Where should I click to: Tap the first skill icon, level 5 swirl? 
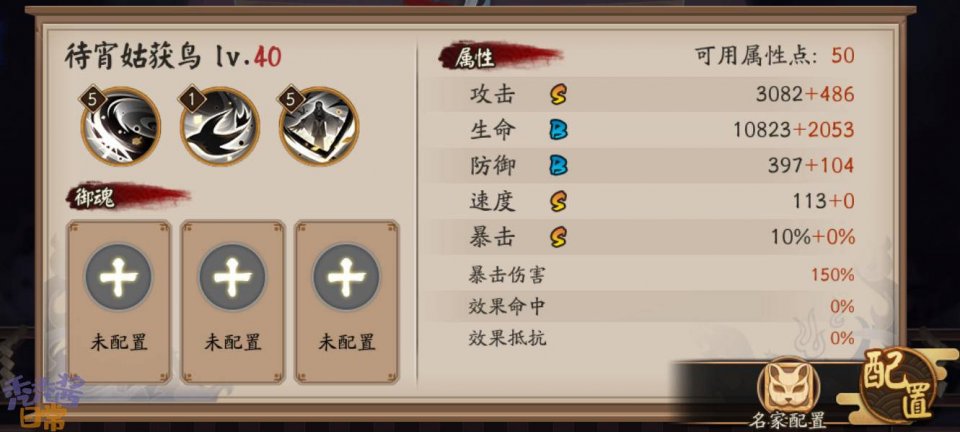(x=120, y=127)
